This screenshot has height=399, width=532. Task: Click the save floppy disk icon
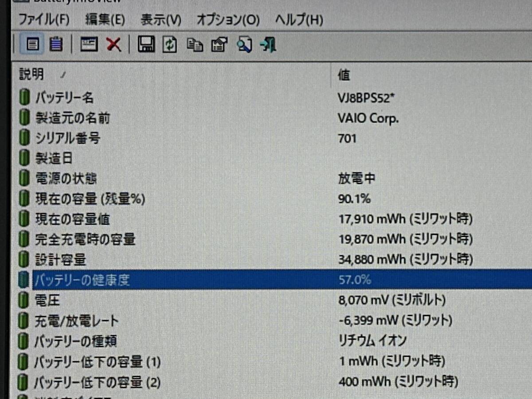pos(146,44)
